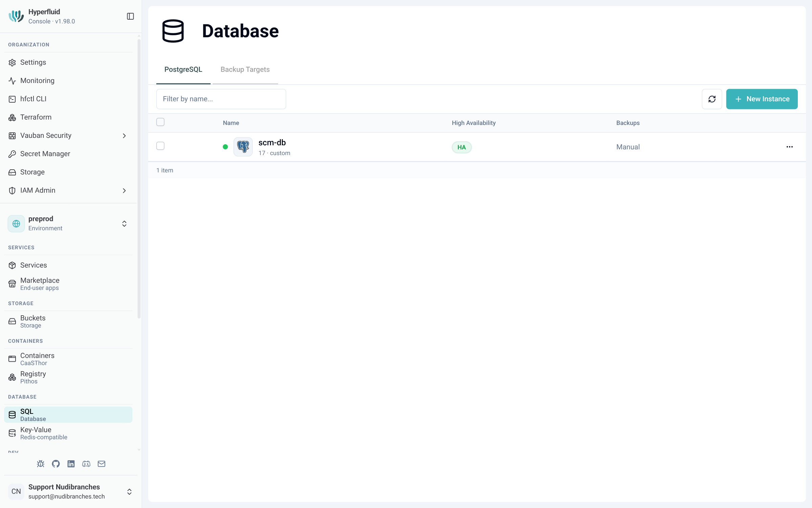Click the scm-db green status dot
Screen dimensions: 812x508
point(225,147)
